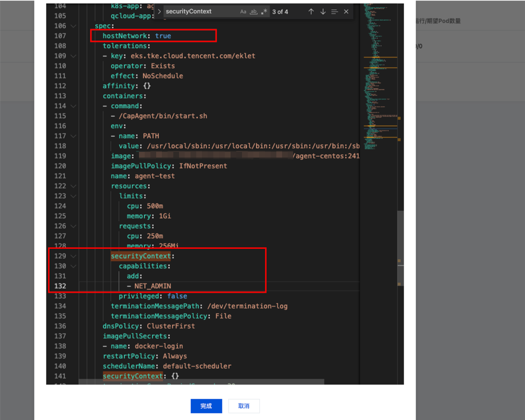Click the '- NET_ADMIN' capability entry

(x=149, y=286)
